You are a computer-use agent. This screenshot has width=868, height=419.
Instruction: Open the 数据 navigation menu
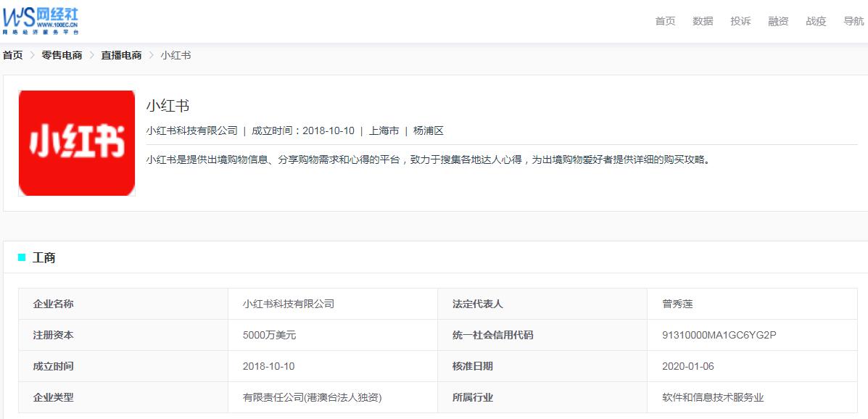[702, 21]
